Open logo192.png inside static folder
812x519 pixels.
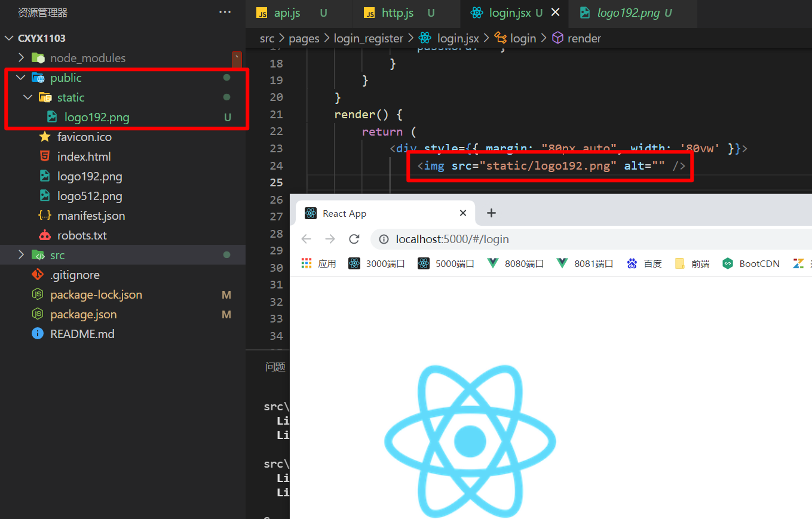pyautogui.click(x=97, y=117)
